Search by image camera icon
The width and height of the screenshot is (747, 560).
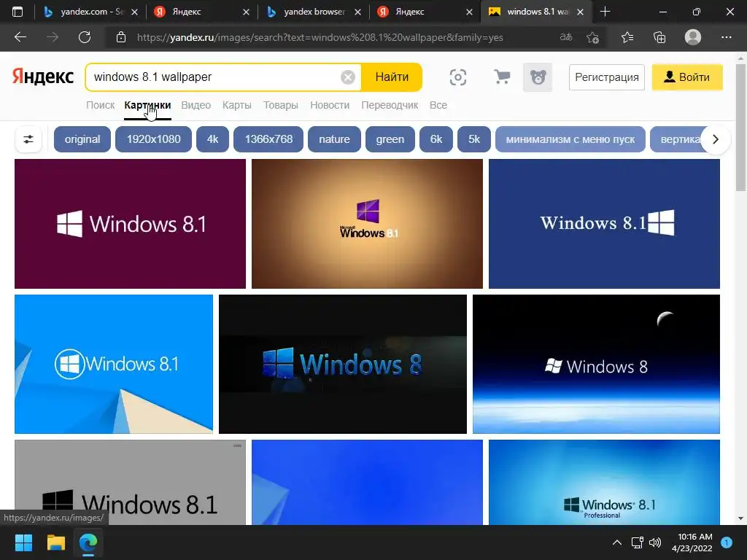pos(458,77)
